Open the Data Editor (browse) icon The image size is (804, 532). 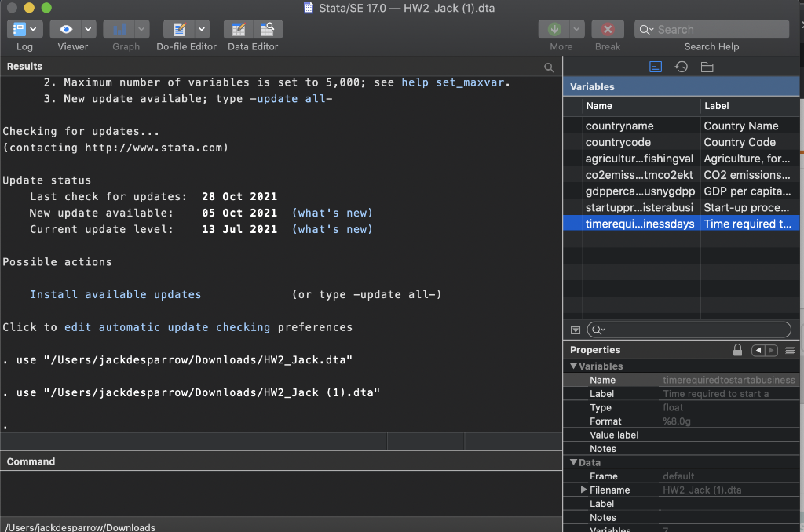point(267,29)
